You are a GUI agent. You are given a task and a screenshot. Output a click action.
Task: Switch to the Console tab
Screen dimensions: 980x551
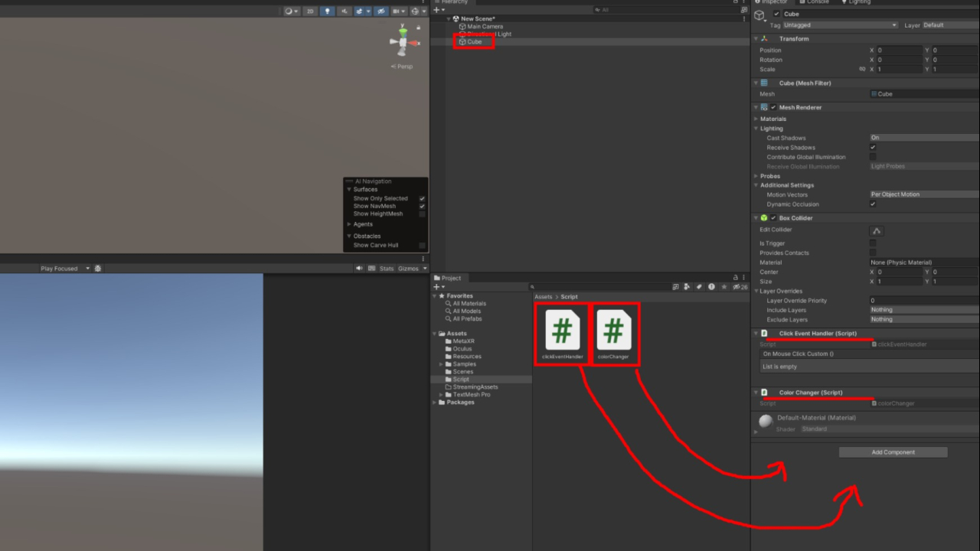click(x=817, y=2)
